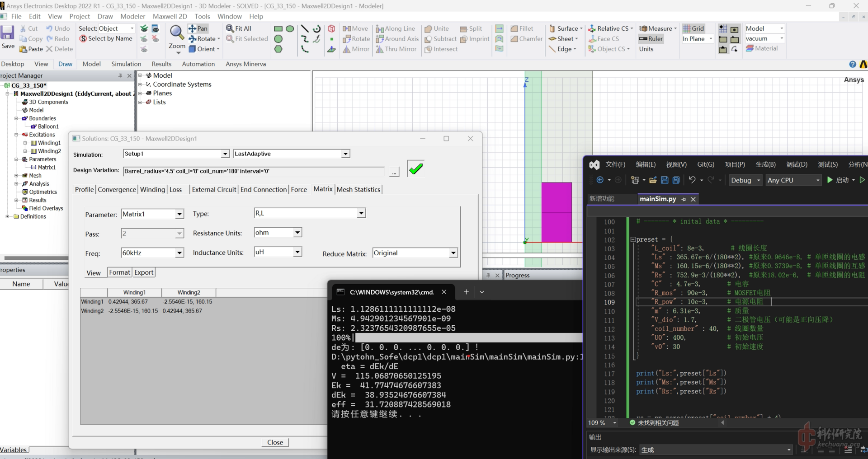Click the Visual Studio Start play icon
This screenshot has width=868, height=459.
pos(830,180)
